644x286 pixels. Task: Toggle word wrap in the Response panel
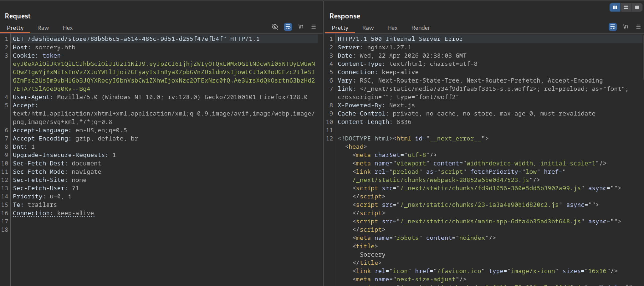613,27
